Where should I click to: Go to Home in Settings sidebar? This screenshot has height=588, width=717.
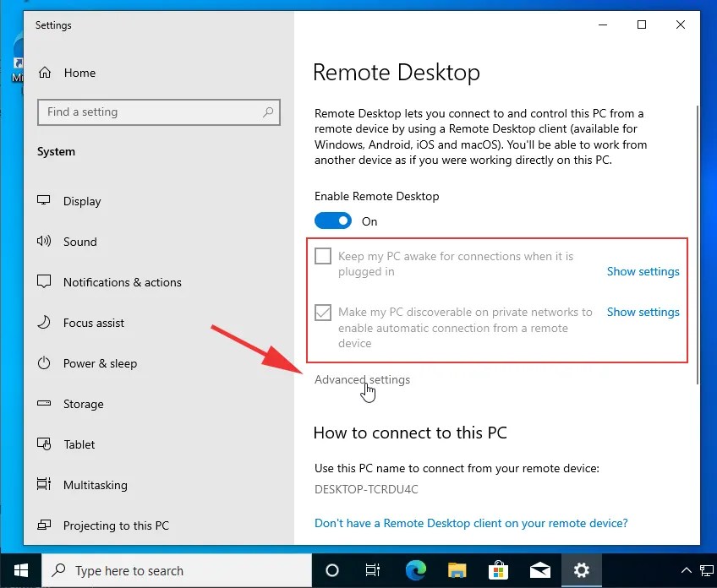pos(79,73)
